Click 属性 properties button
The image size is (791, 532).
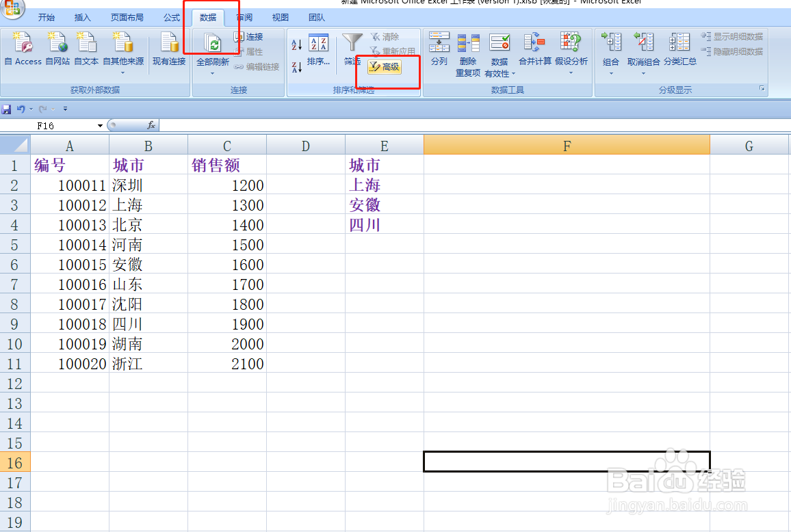click(x=248, y=51)
